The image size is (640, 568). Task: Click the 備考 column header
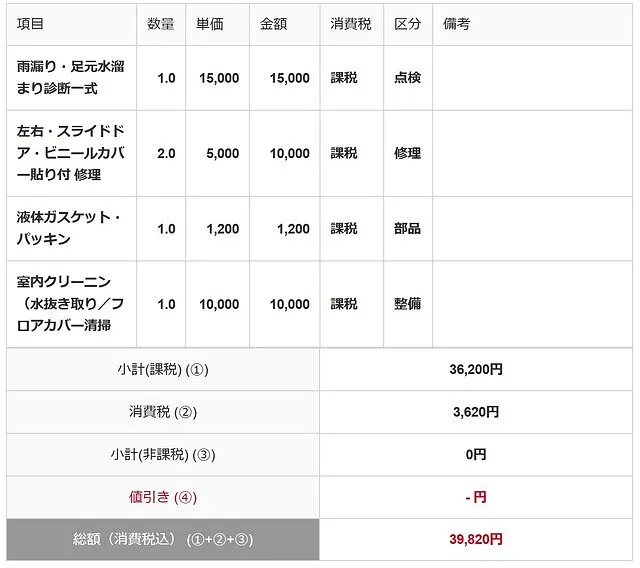tap(456, 24)
